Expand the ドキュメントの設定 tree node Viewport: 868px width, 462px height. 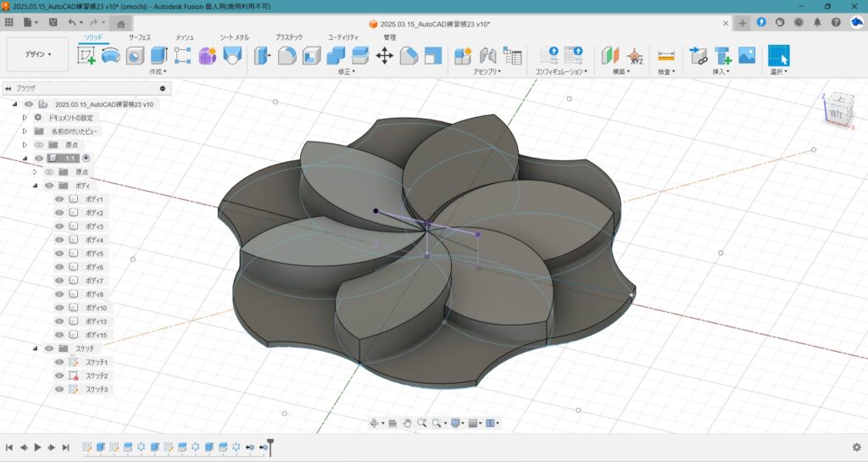[25, 118]
